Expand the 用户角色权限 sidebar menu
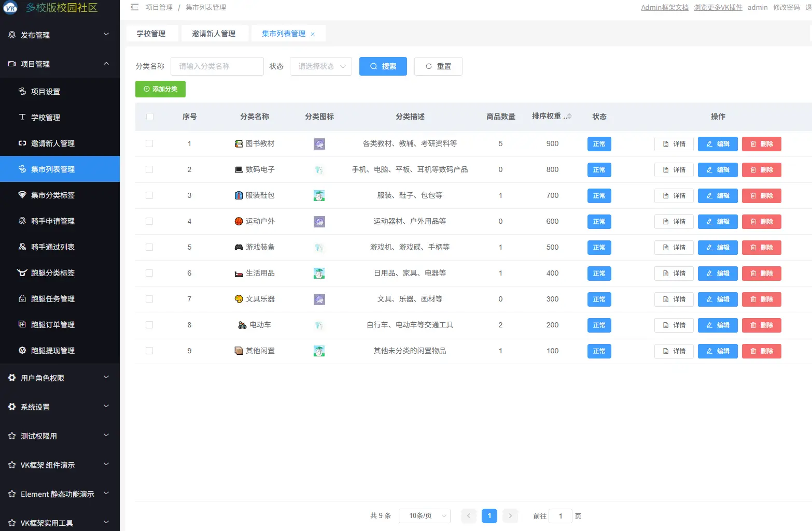The width and height of the screenshot is (812, 531). tap(60, 378)
